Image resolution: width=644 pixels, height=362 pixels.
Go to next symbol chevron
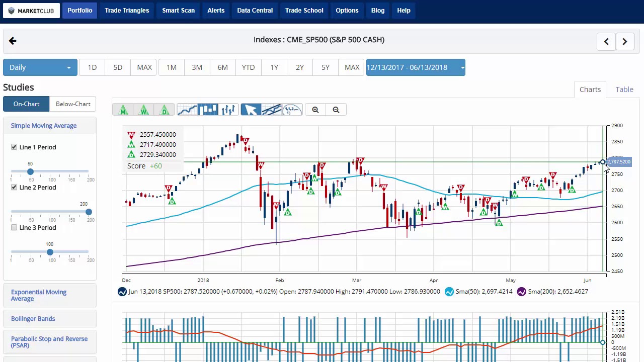[x=625, y=42]
